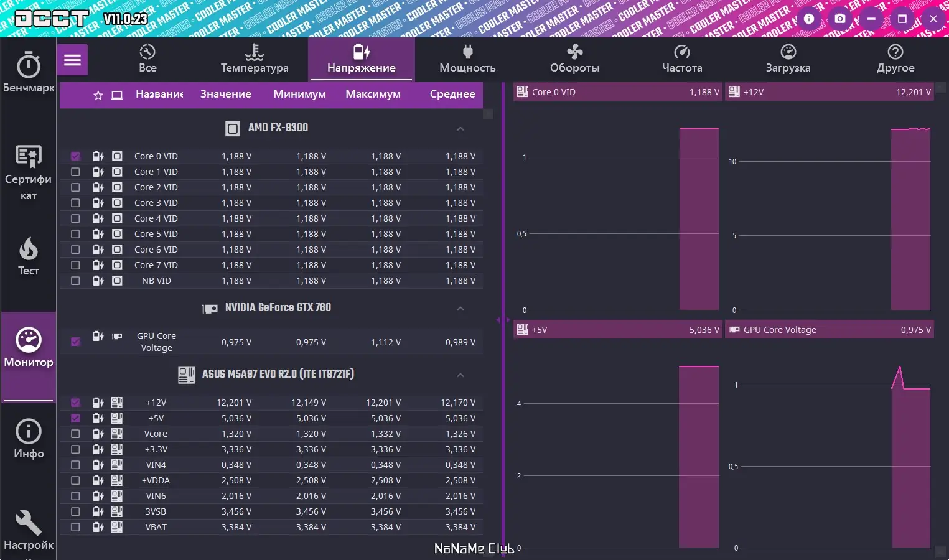Click the +12V graph header icon
Image resolution: width=949 pixels, height=560 pixels.
[734, 92]
